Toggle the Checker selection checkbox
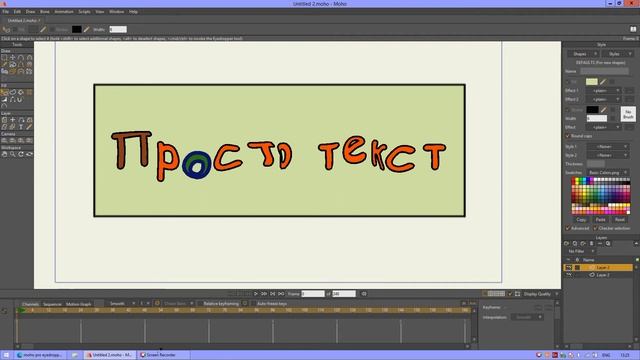640x360 pixels. (x=595, y=228)
